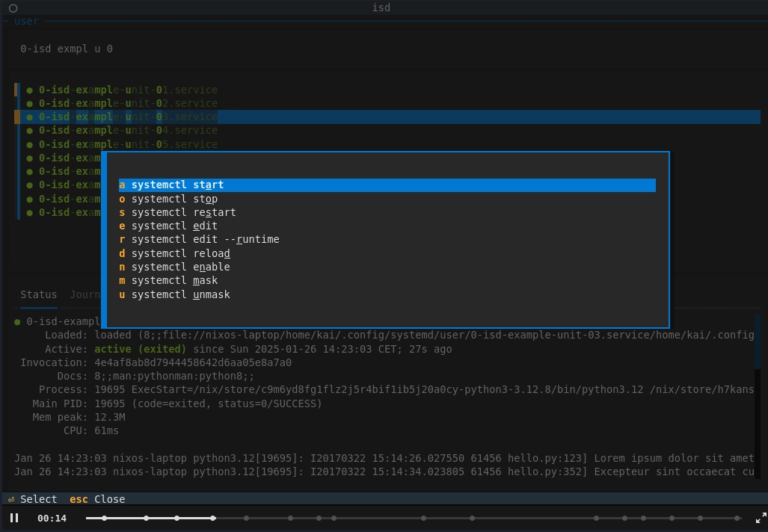The image size is (768, 532).
Task: Click the circle icon in title bar
Action: [x=13, y=8]
